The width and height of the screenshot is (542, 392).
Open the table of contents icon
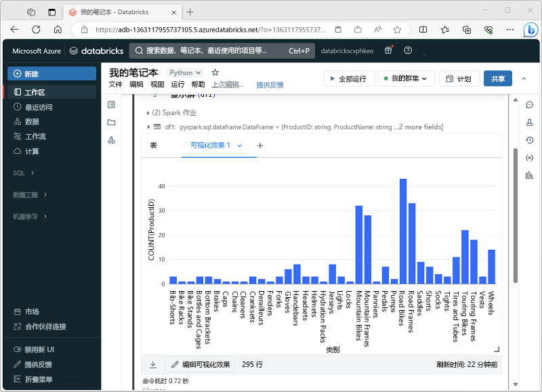(111, 105)
